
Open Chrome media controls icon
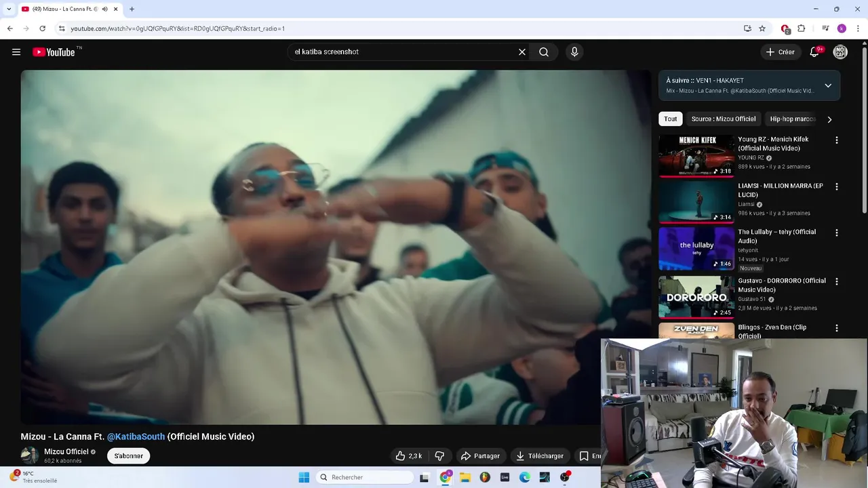pyautogui.click(x=825, y=28)
